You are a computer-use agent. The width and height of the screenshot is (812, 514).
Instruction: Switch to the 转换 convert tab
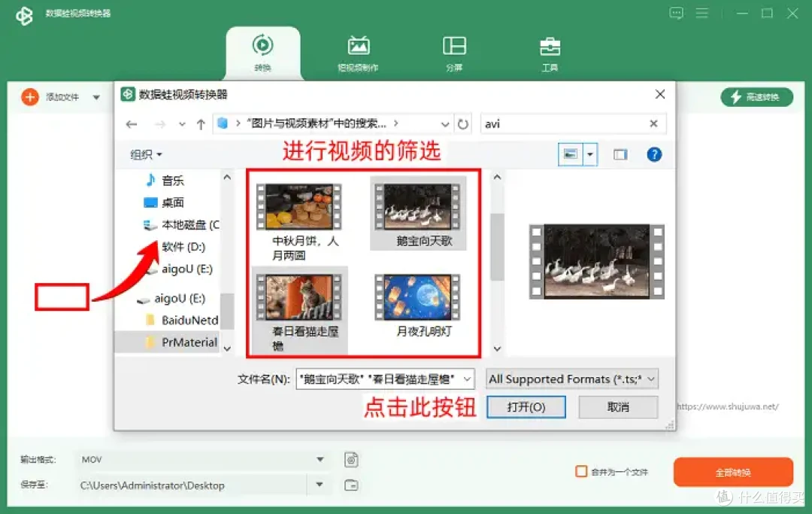pyautogui.click(x=262, y=53)
